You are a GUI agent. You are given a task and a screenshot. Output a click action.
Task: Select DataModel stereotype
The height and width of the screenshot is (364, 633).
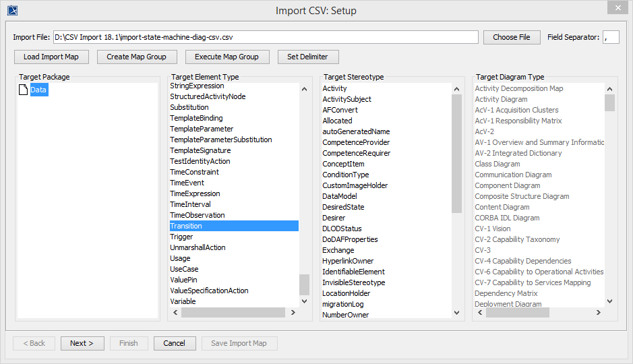(x=340, y=196)
